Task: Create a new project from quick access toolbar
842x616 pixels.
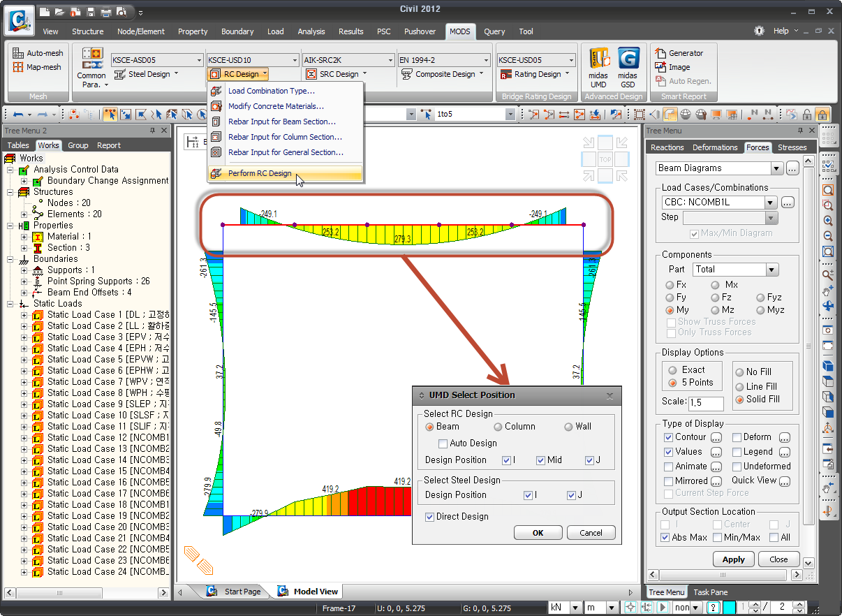Action: click(46, 12)
